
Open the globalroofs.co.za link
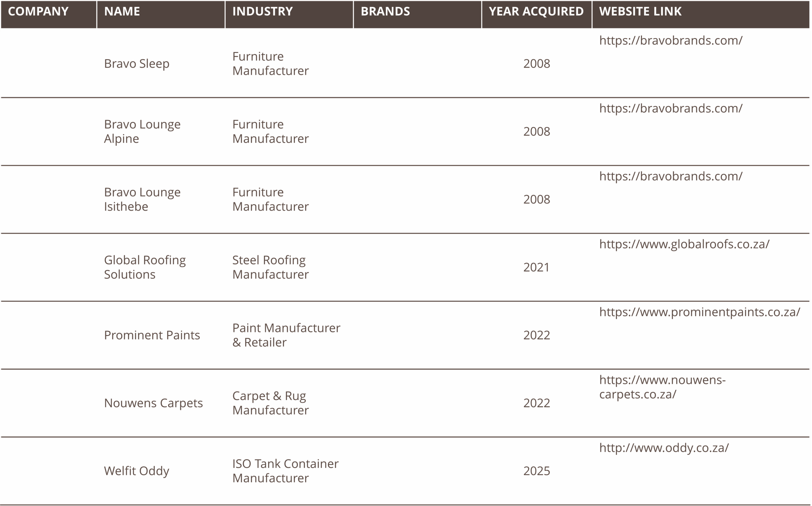pyautogui.click(x=684, y=244)
